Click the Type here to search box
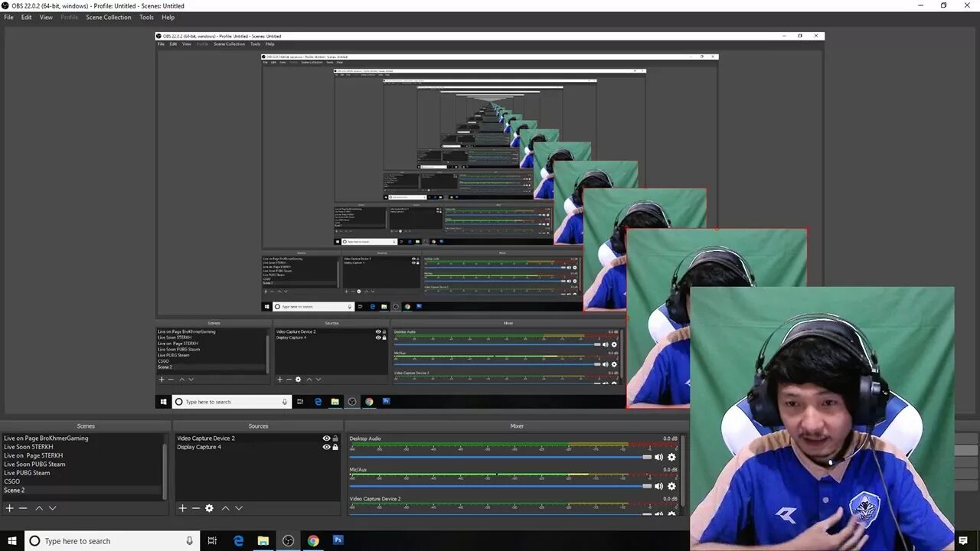 113,541
